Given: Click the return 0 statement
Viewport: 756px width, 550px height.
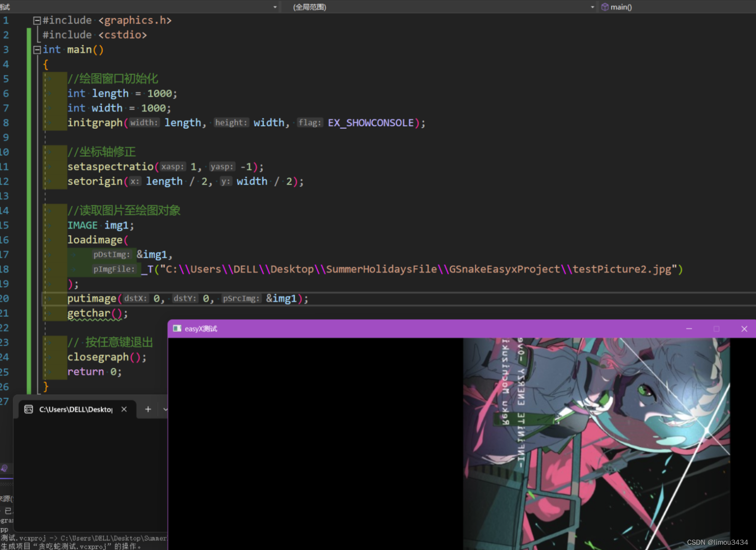Looking at the screenshot, I should coord(94,372).
